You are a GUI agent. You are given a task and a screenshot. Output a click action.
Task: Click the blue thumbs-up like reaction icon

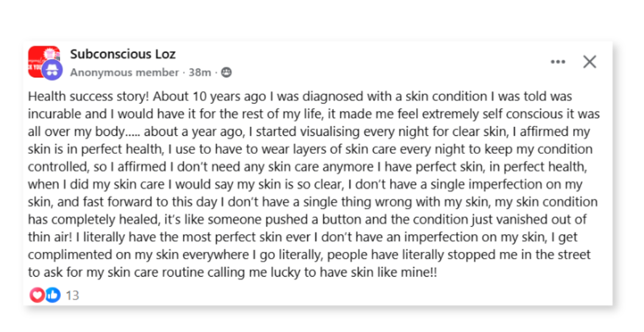(52, 295)
